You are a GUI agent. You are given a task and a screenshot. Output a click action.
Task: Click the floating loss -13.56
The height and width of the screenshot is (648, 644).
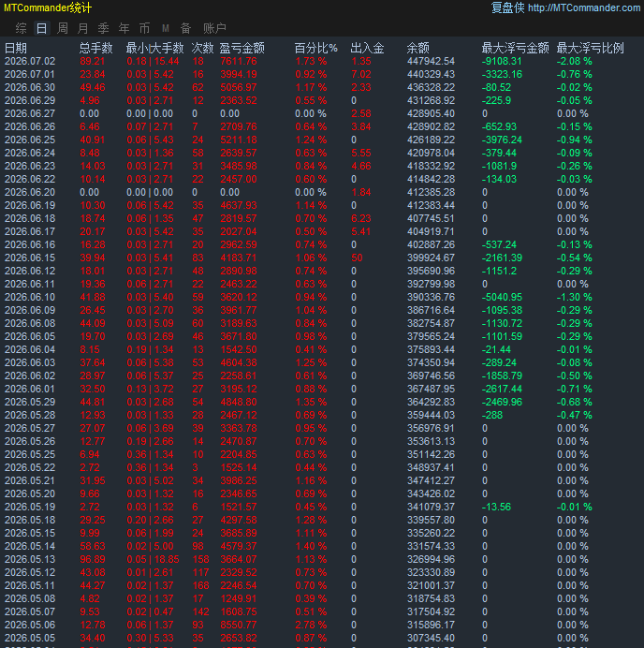pos(496,507)
